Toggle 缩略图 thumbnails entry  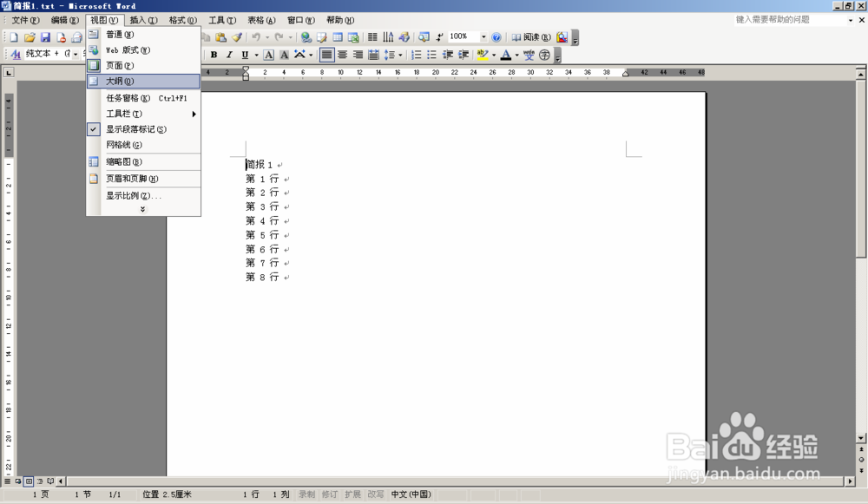(143, 161)
